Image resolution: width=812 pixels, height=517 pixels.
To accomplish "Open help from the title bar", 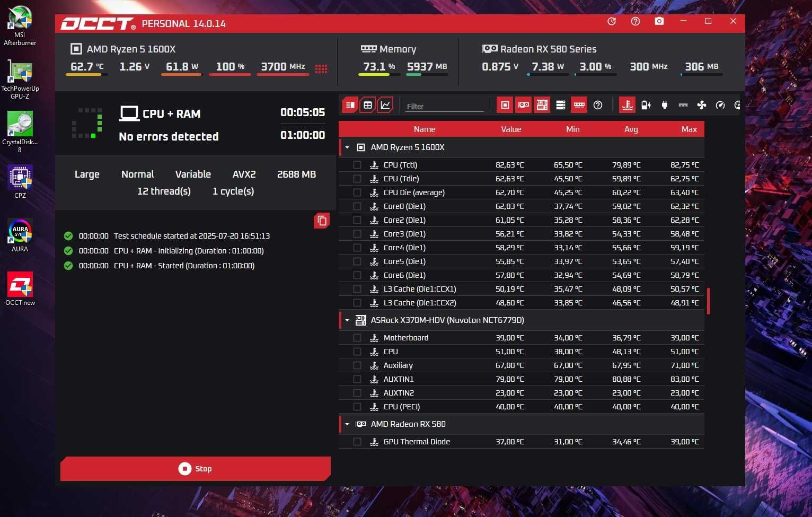I will tap(636, 21).
